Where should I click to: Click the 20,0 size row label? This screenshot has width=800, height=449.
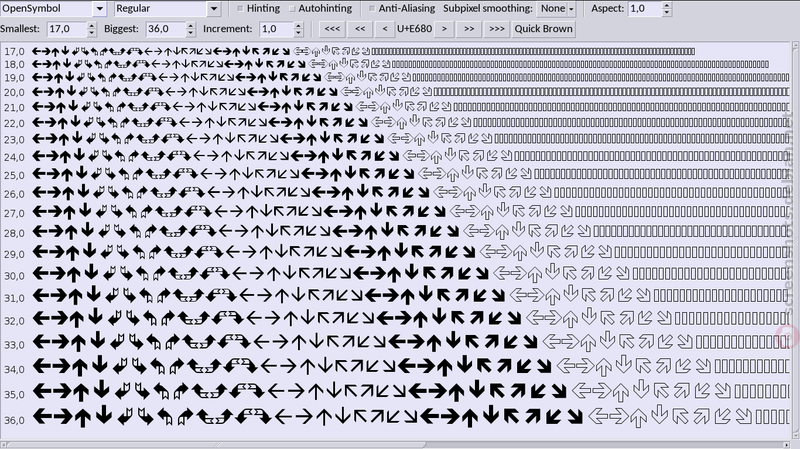[14, 93]
